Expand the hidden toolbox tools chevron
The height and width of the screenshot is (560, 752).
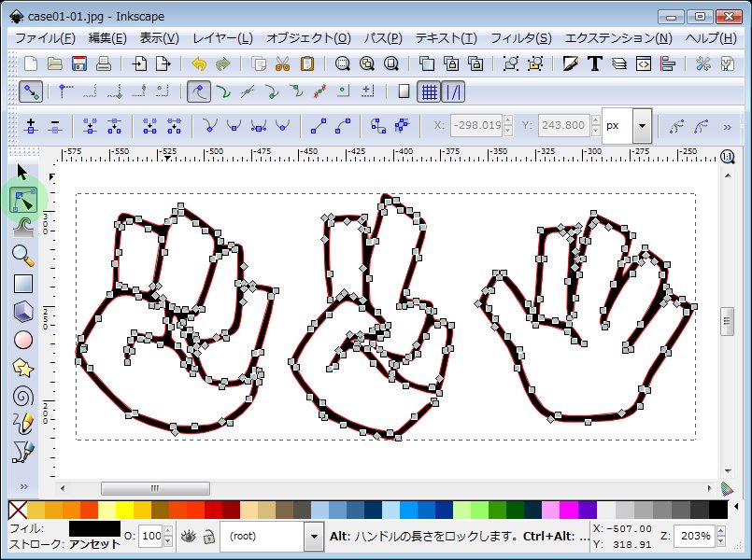[23, 486]
